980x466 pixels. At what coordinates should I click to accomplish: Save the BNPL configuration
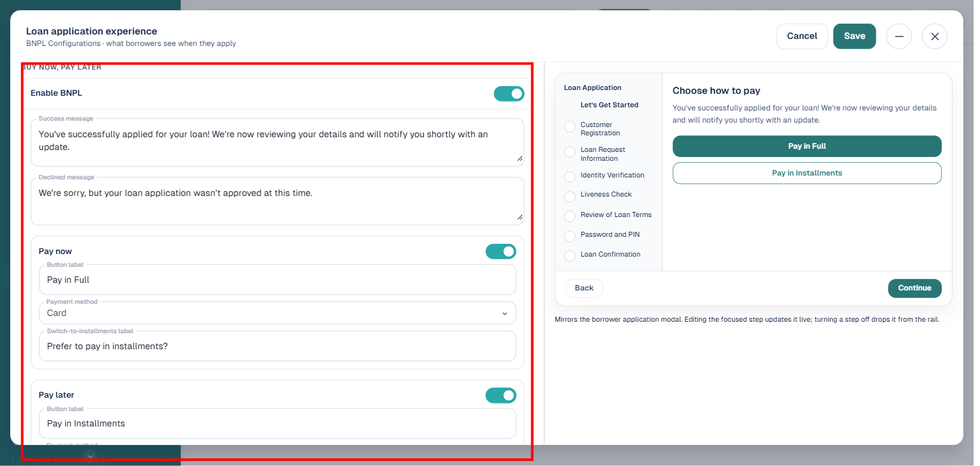point(854,36)
